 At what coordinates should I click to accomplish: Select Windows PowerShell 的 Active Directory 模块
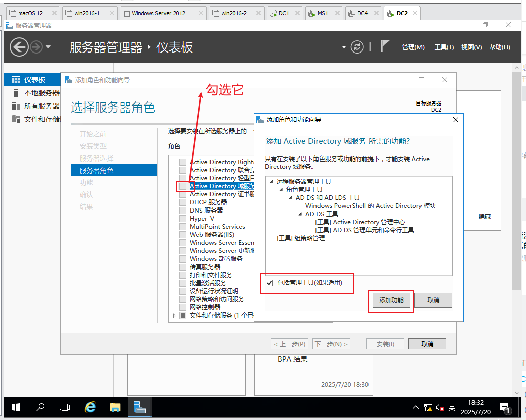pos(371,206)
